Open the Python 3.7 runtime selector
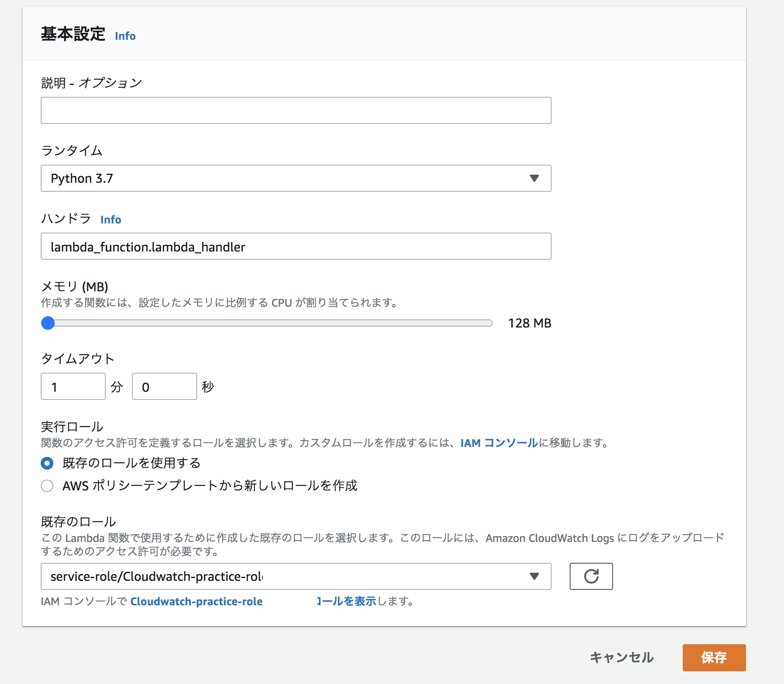784x684 pixels. click(296, 178)
